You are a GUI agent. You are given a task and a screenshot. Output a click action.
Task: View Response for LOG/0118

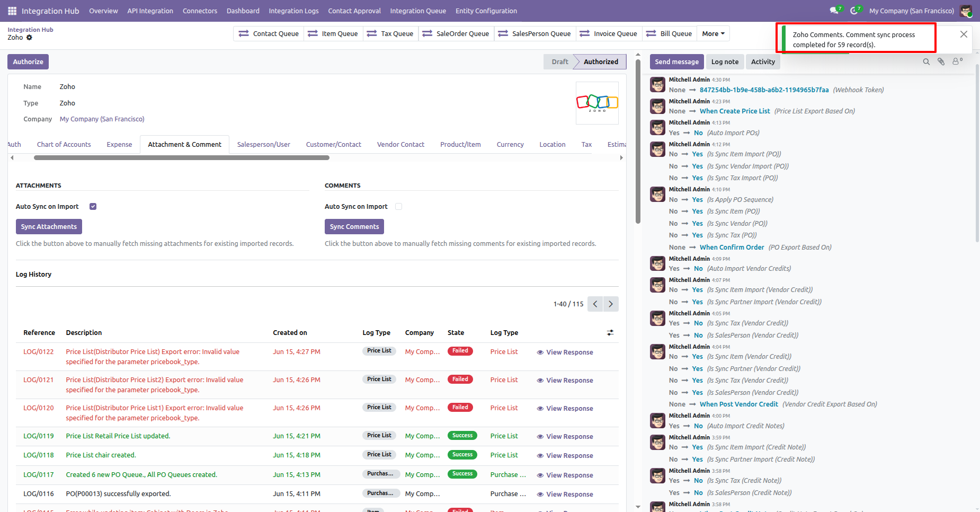565,455
